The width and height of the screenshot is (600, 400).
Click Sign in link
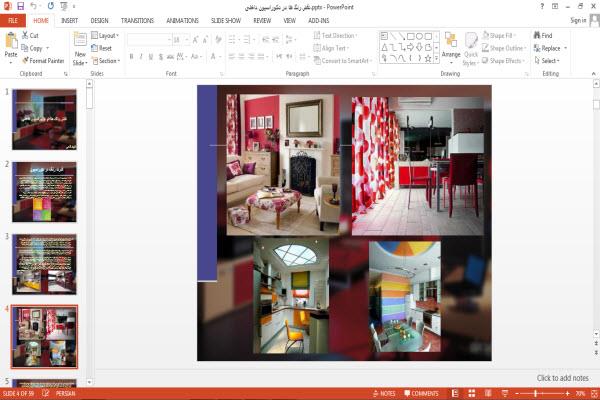(578, 20)
